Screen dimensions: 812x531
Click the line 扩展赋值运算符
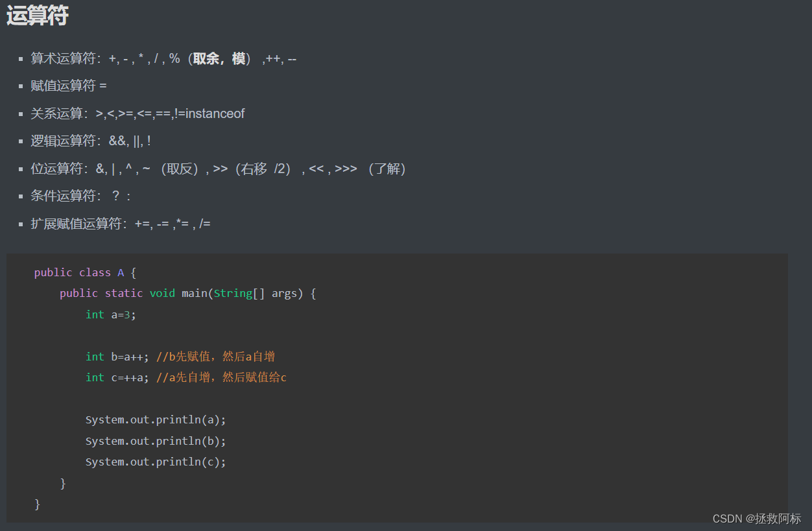click(x=121, y=224)
